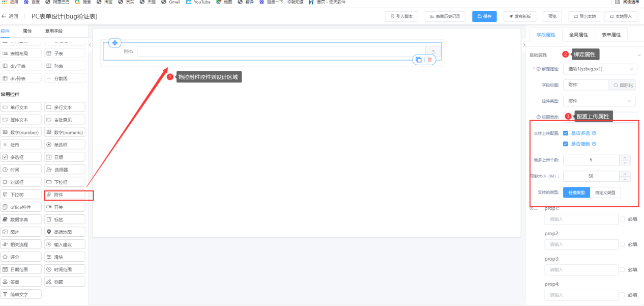Choose the 分割线 divider control

coord(65,78)
